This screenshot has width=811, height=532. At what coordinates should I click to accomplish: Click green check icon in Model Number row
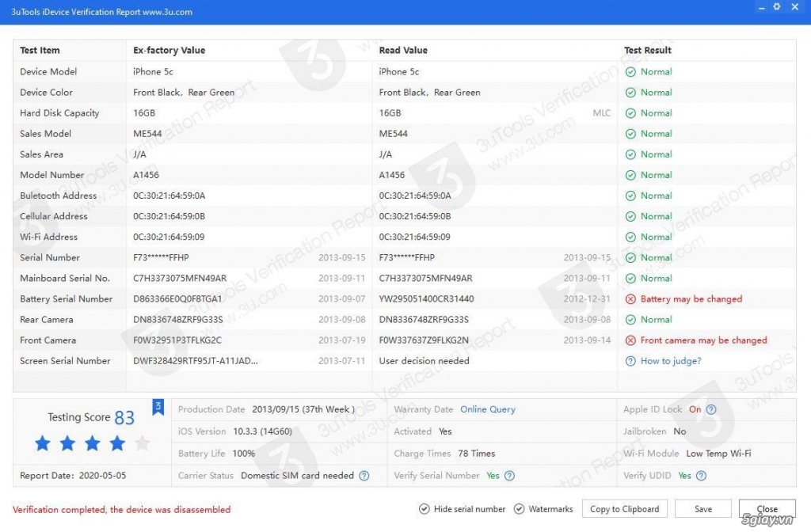tap(630, 175)
